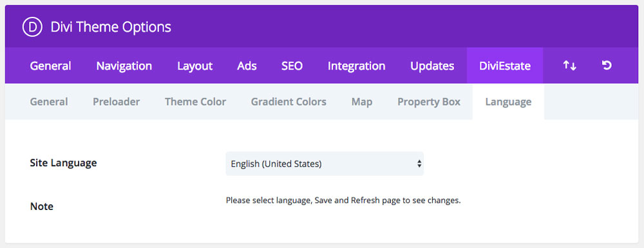The width and height of the screenshot is (644, 248).
Task: Open the Property Box sub-tab
Action: click(x=429, y=102)
